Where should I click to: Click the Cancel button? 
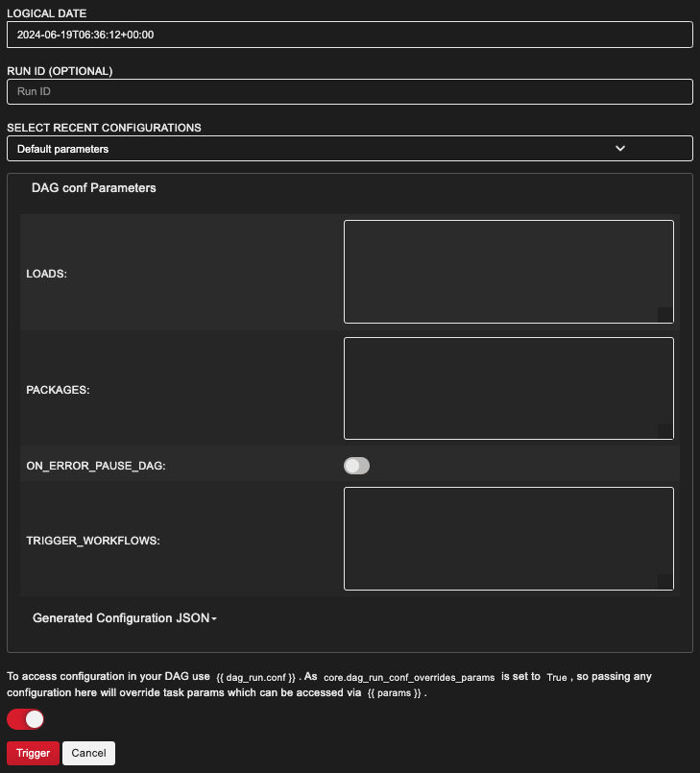point(88,753)
